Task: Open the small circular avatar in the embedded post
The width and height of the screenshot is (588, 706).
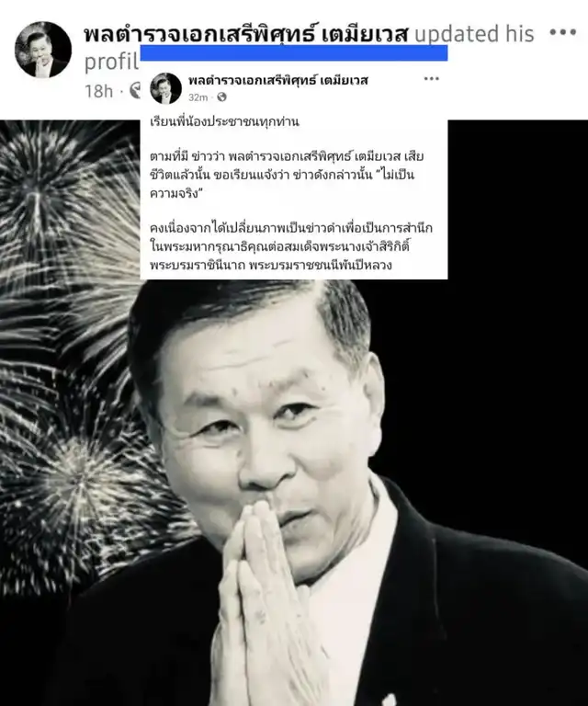Action: click(x=165, y=88)
